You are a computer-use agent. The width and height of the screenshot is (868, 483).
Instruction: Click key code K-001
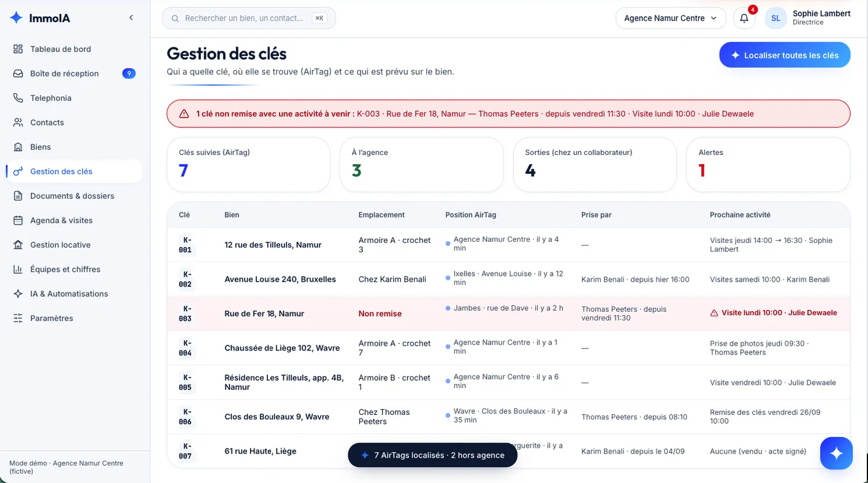(185, 245)
